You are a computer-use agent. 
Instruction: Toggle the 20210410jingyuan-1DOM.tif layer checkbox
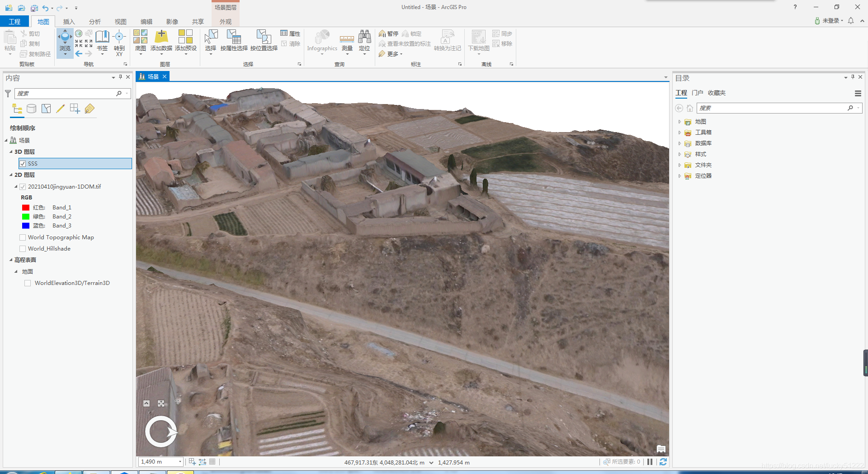pos(23,187)
